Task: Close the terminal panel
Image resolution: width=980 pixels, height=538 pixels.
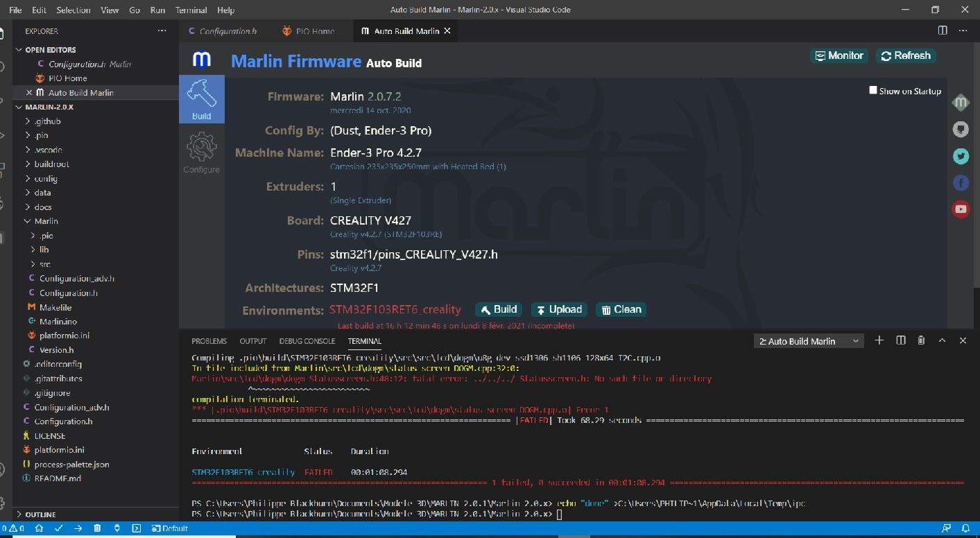Action: pos(963,340)
